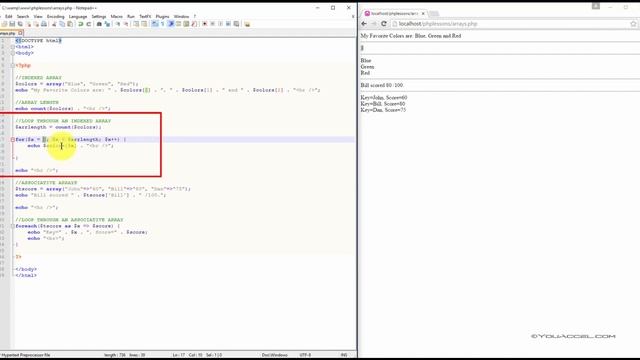Click 'Key=Dan, Score=75' line in browser
This screenshot has width=640, height=360.
pos(383,110)
